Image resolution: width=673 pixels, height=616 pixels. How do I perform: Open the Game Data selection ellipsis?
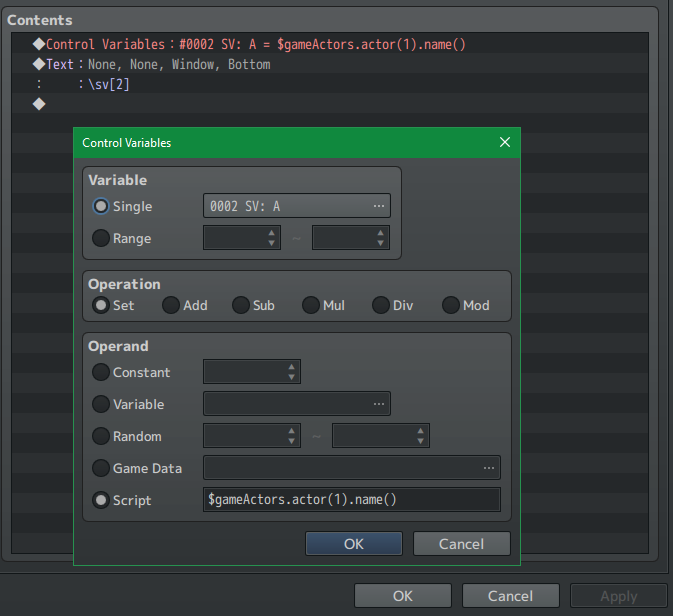tap(488, 468)
